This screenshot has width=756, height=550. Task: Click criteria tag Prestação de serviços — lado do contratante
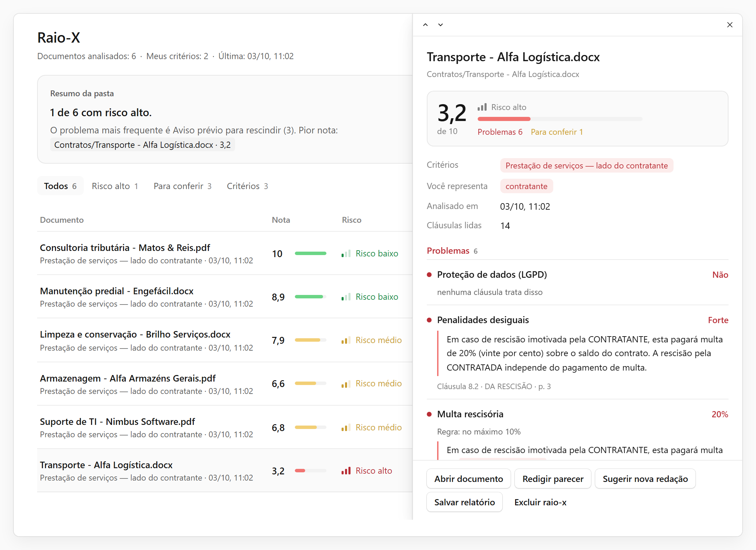(587, 166)
